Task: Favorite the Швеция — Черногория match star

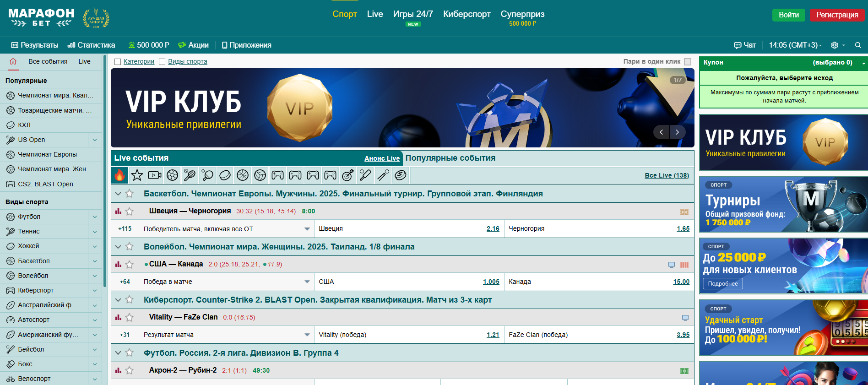Action: coord(130,211)
